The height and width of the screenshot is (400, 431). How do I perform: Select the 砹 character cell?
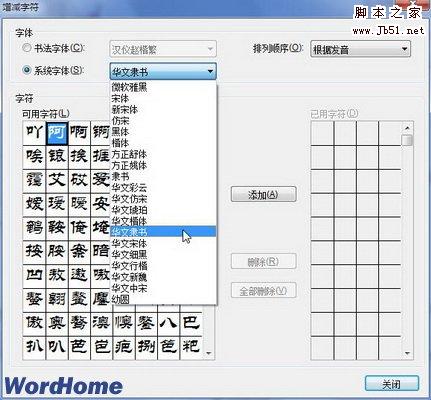point(79,181)
